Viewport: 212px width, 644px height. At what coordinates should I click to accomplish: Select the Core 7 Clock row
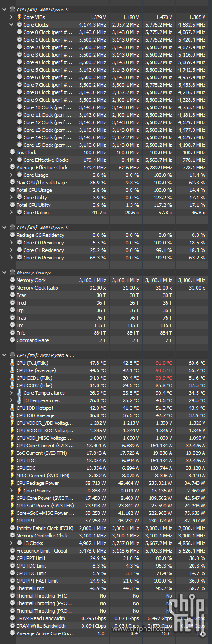[x=106, y=85]
